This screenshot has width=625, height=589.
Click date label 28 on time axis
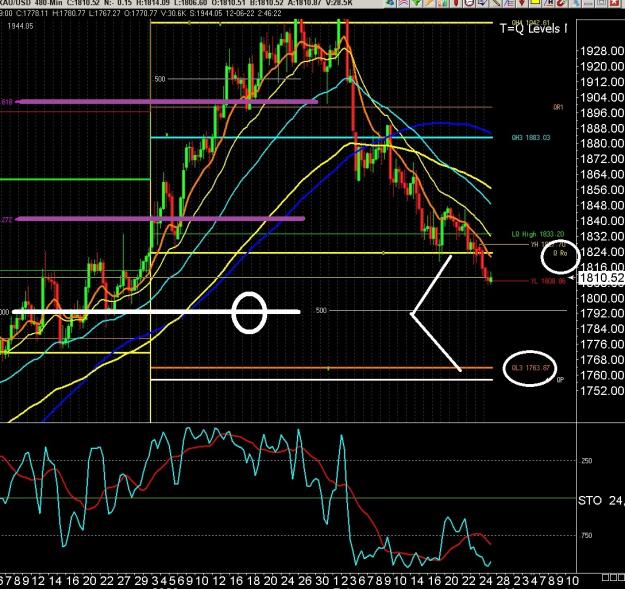click(503, 581)
